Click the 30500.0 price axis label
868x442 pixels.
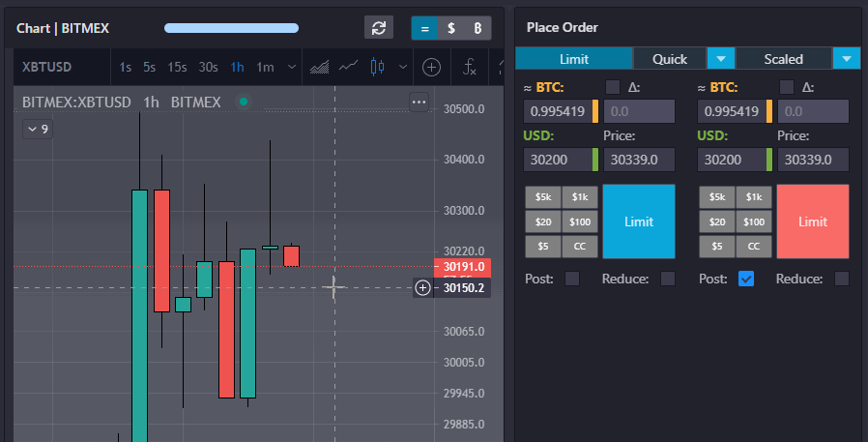pos(464,109)
